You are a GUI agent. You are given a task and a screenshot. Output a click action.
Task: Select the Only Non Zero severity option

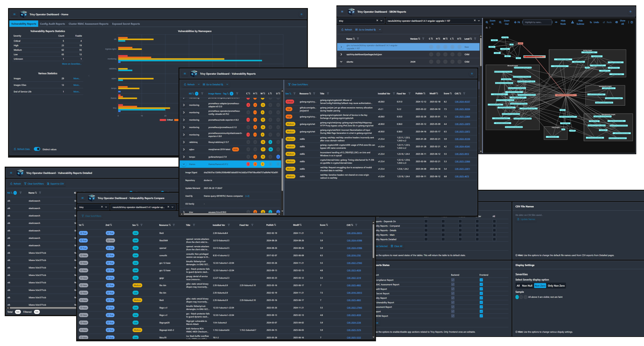tap(556, 286)
